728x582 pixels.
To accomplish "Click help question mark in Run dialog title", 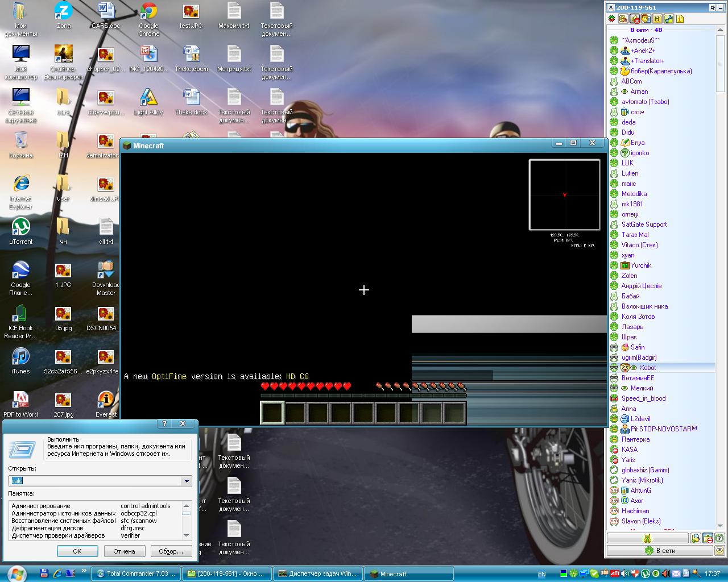I will pyautogui.click(x=164, y=423).
